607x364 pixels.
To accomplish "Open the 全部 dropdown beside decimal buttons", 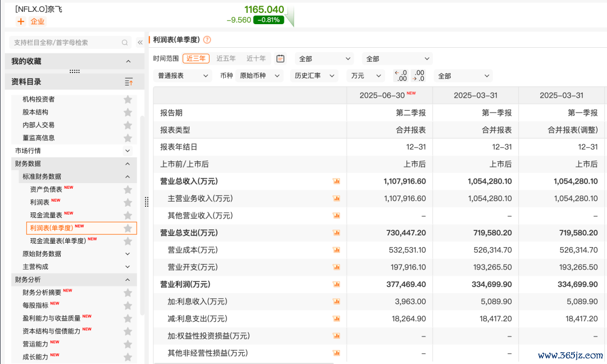I will click(463, 76).
